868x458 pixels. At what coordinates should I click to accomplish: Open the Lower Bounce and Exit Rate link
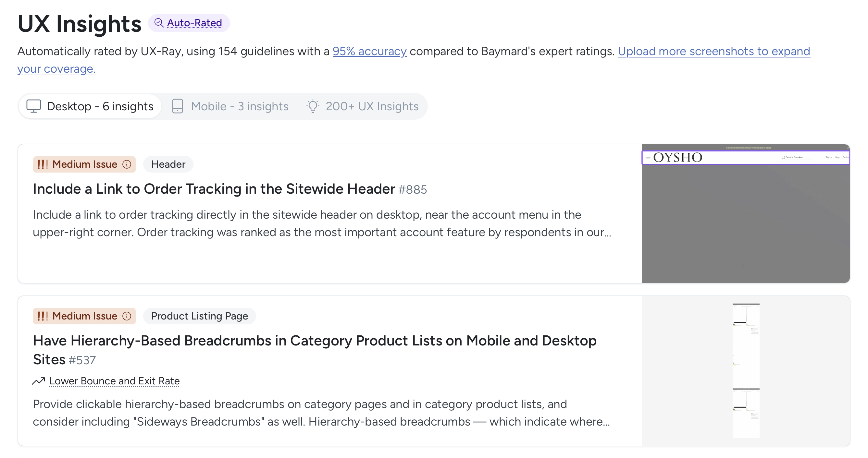[x=115, y=381]
